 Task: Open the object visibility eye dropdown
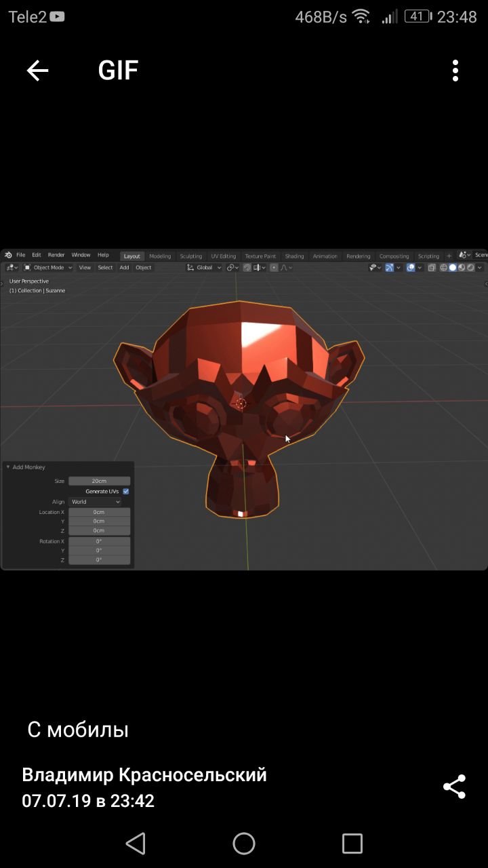(x=375, y=268)
